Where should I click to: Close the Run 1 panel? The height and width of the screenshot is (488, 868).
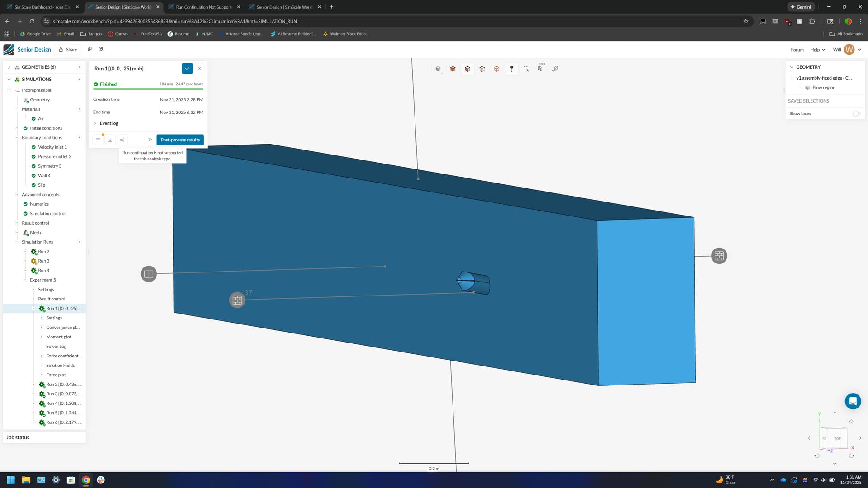[x=199, y=68]
